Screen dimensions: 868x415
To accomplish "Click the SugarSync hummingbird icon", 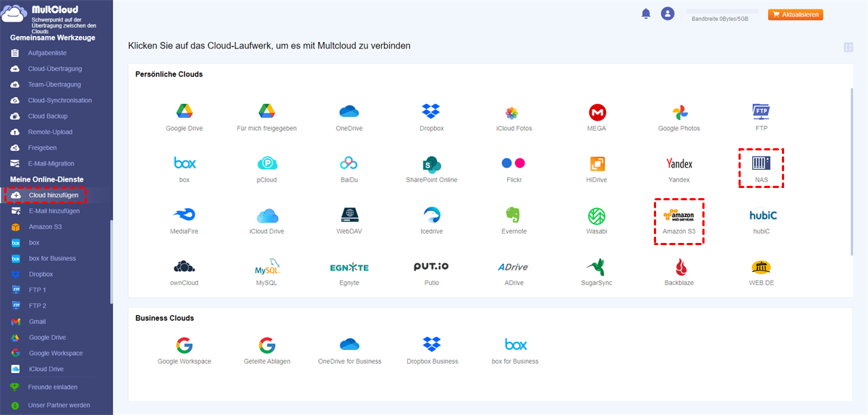I will [597, 266].
